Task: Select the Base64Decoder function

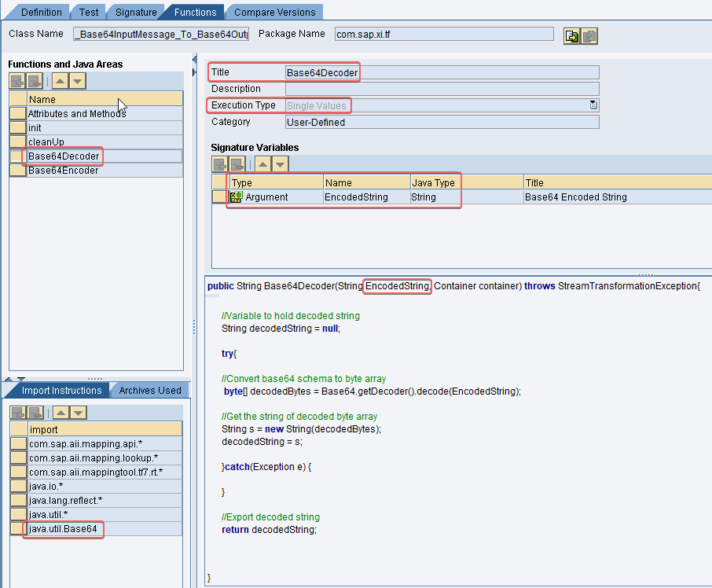Action: 105,156
